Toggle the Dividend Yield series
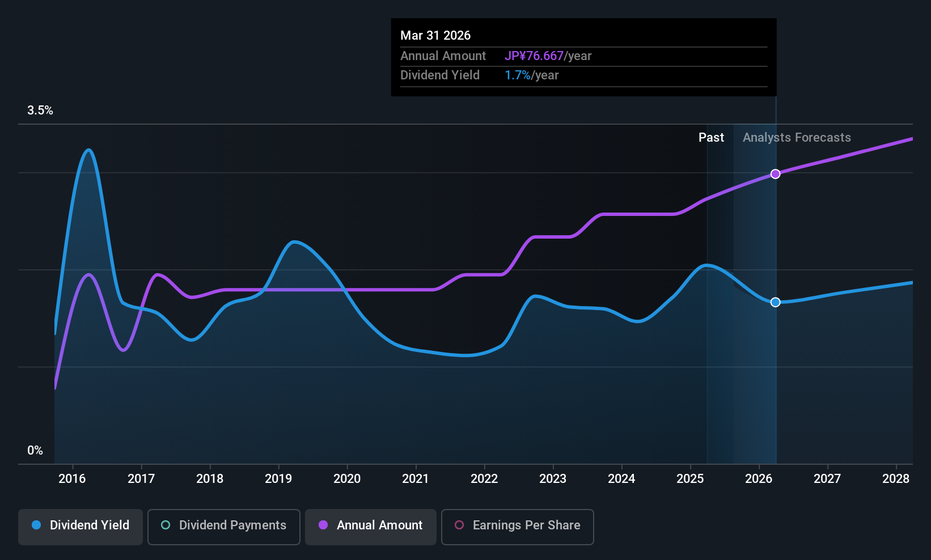The image size is (931, 560). (x=80, y=527)
